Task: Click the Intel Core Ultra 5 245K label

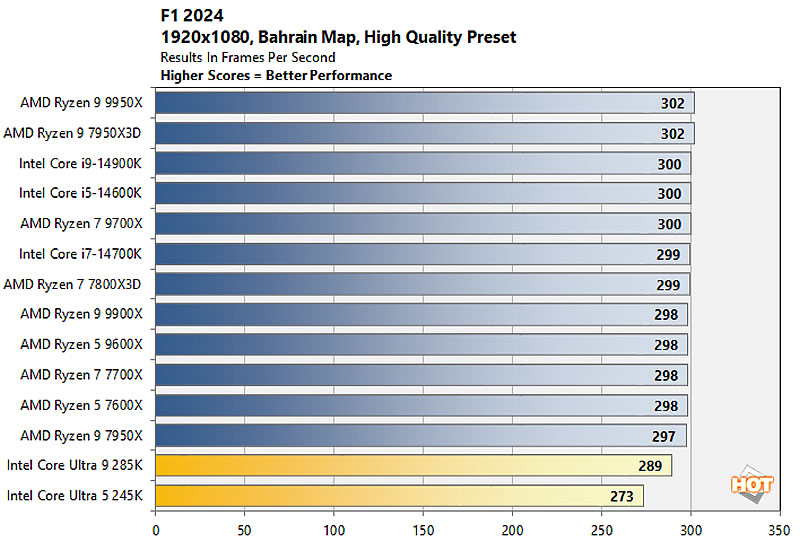Action: pos(74,496)
